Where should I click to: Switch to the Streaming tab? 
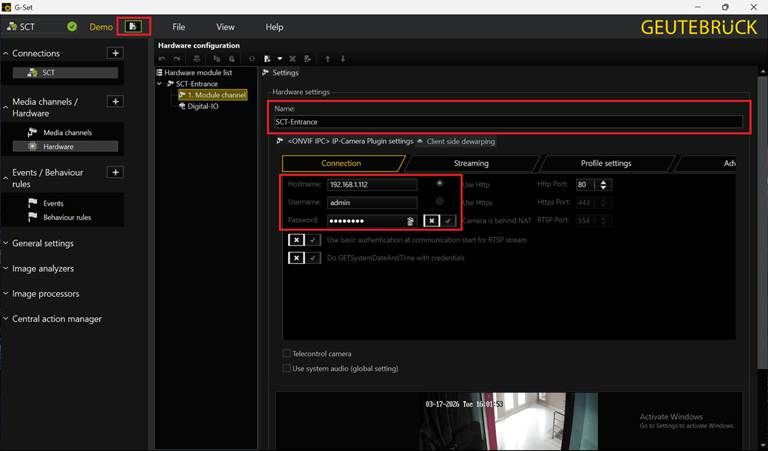click(x=471, y=163)
